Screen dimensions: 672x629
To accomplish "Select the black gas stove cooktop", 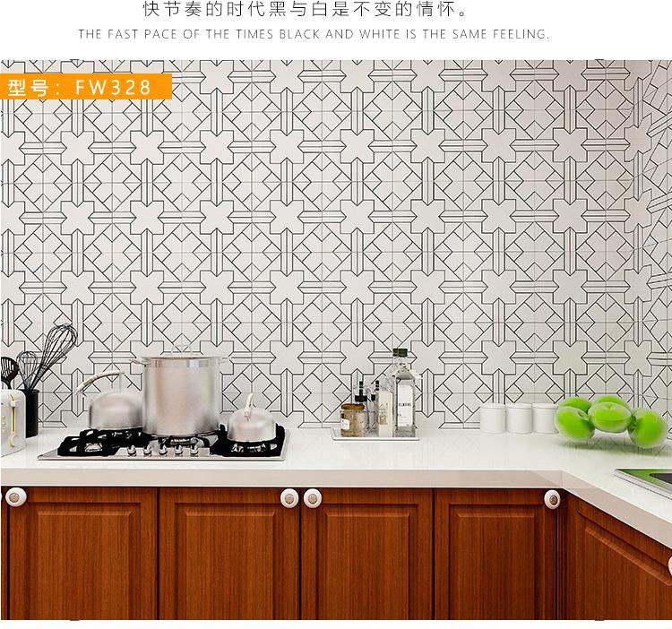I will [x=167, y=444].
